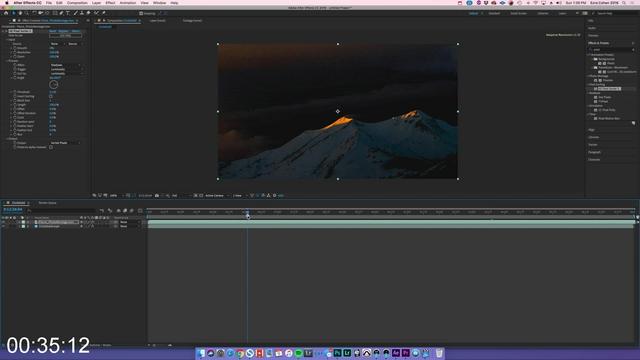Select the Clone Stamp tool
The width and height of the screenshot is (640, 360).
coord(82,13)
